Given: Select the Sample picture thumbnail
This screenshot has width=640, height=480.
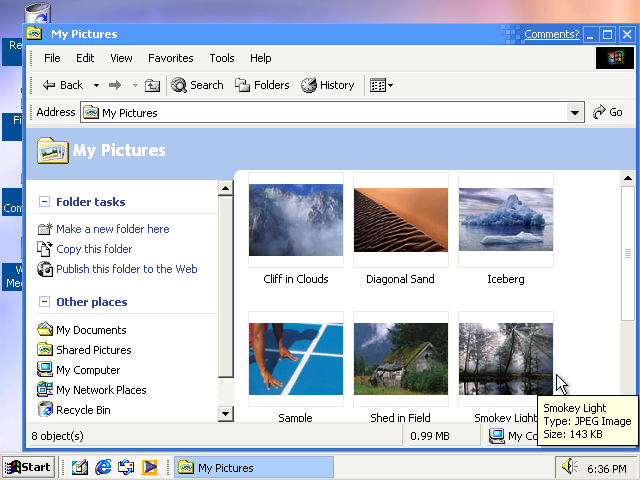Looking at the screenshot, I should coord(296,359).
